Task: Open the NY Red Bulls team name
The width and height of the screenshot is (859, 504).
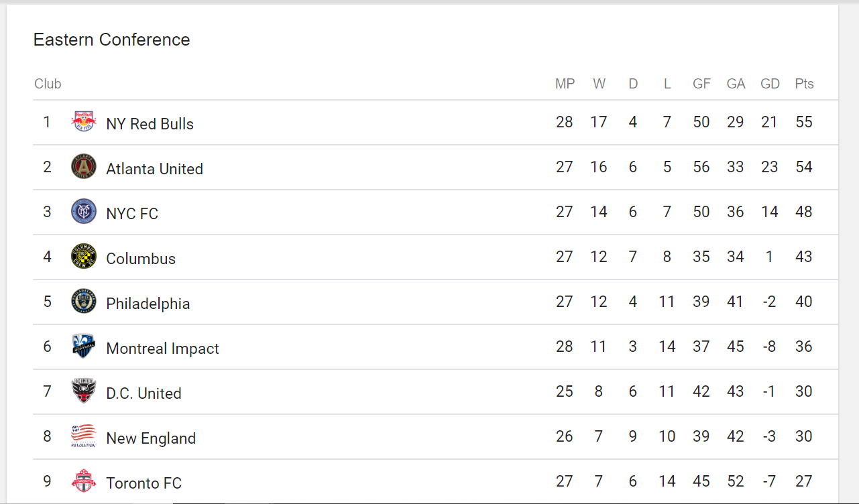Action: tap(150, 124)
